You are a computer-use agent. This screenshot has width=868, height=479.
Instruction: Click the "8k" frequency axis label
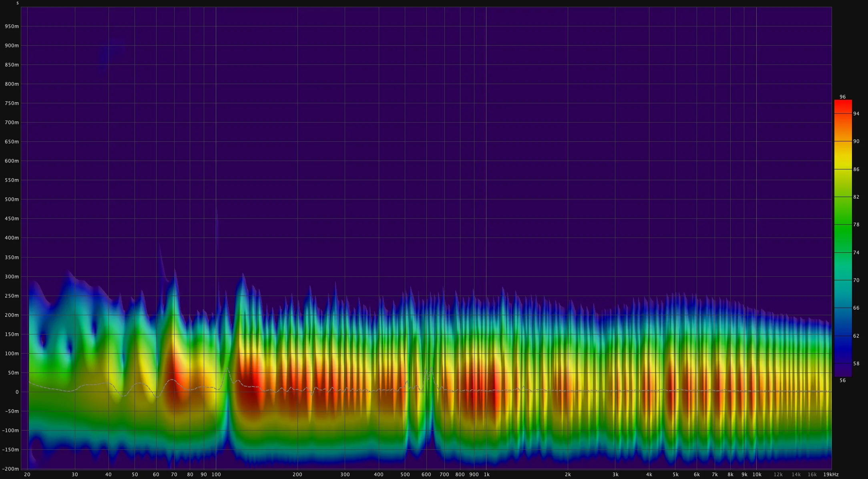point(731,475)
